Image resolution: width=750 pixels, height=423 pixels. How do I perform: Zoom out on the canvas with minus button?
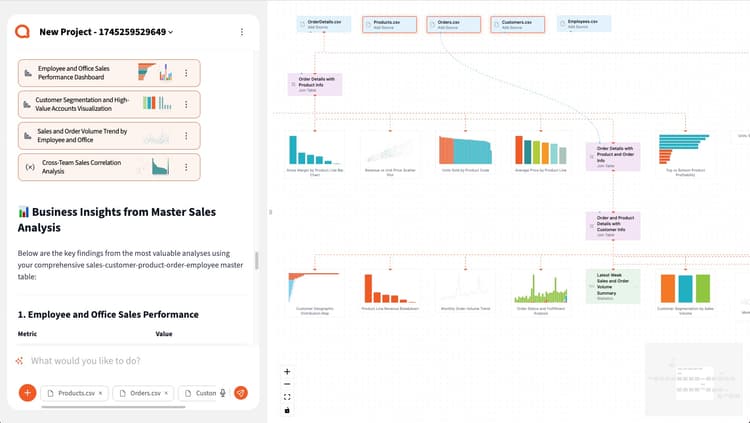click(287, 384)
